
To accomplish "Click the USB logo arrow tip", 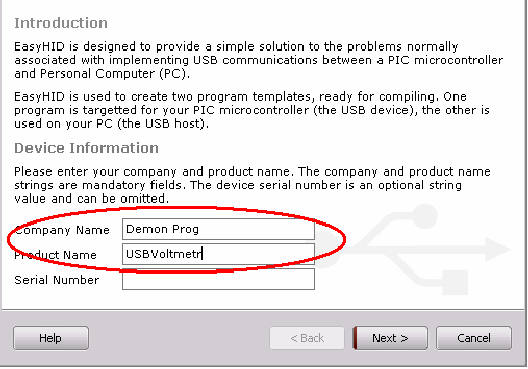I will pyautogui.click(x=498, y=249).
